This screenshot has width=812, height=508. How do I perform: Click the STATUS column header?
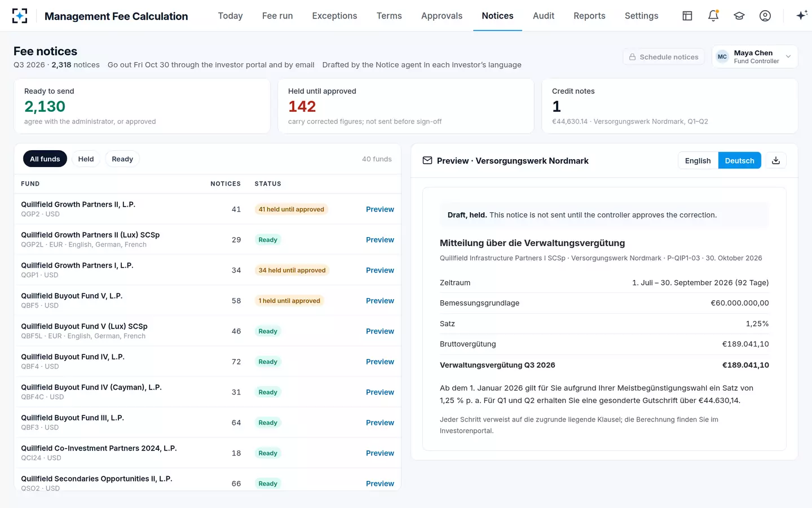268,184
